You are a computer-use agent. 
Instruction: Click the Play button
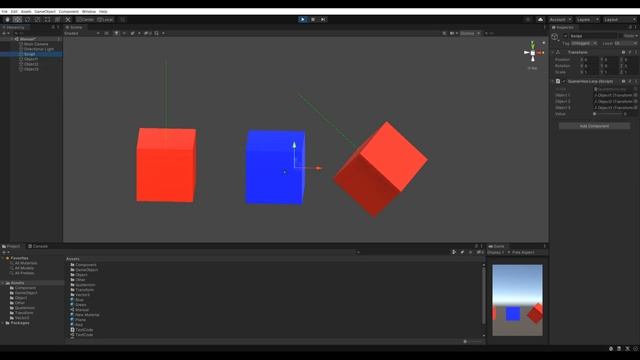(302, 19)
